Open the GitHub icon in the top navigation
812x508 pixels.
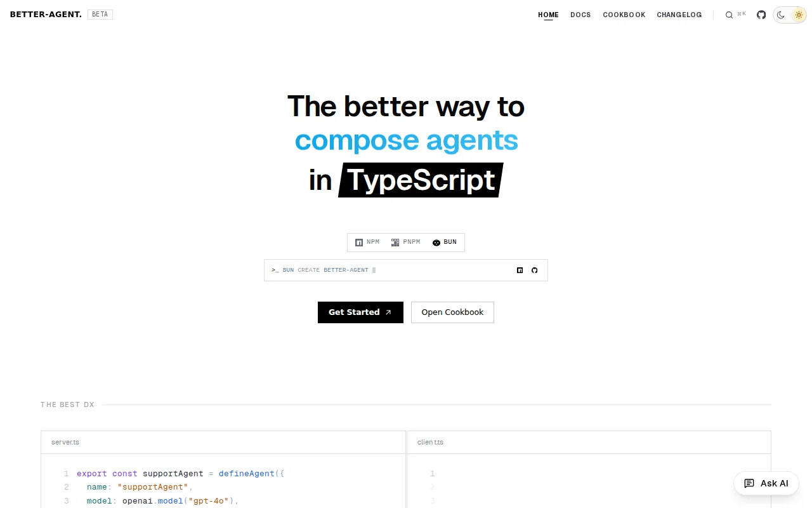click(x=761, y=15)
